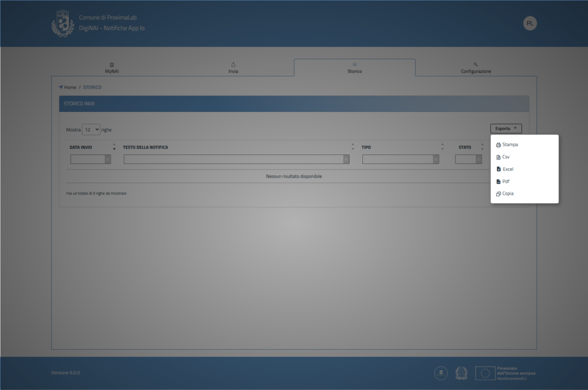This screenshot has width=588, height=390.
Task: Select the Pdf export option
Action: coord(503,182)
